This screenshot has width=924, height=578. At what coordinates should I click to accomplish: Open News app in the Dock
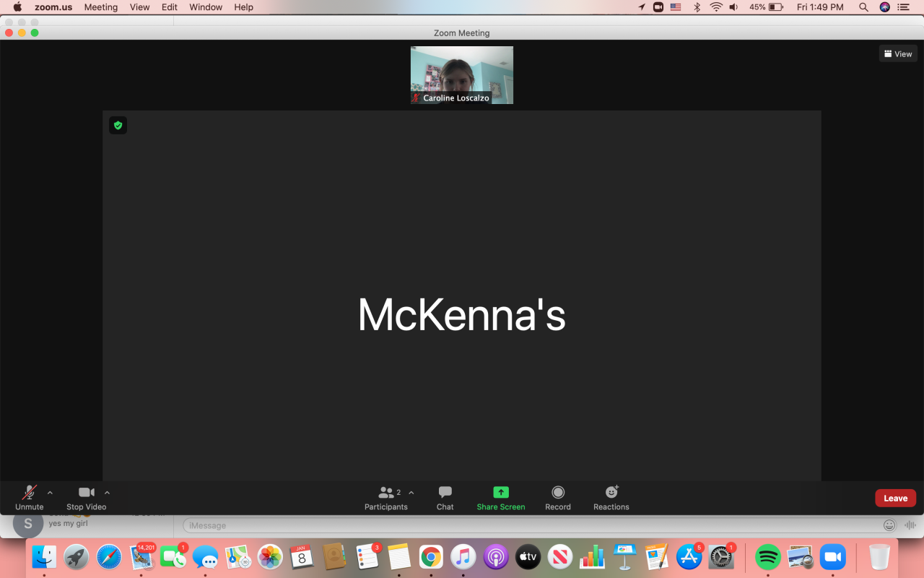tap(560, 556)
